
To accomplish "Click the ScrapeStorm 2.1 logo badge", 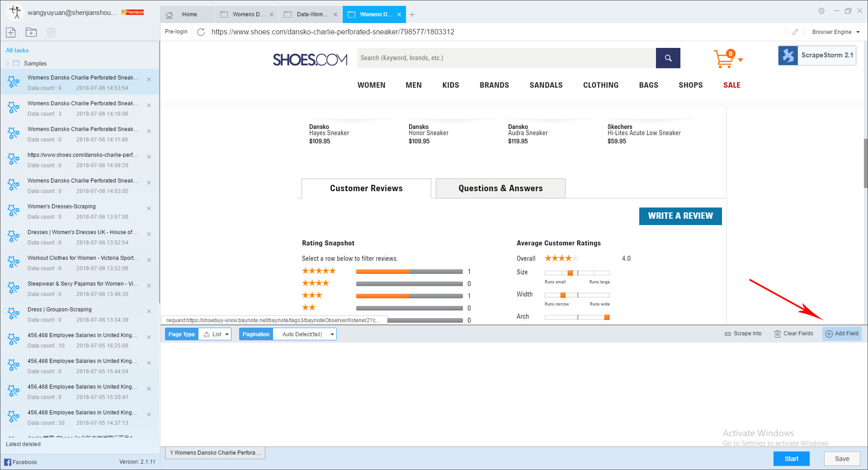I will (817, 55).
